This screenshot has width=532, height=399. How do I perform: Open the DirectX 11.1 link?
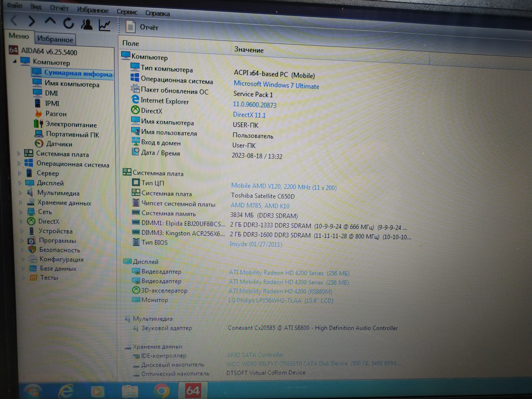pyautogui.click(x=249, y=115)
